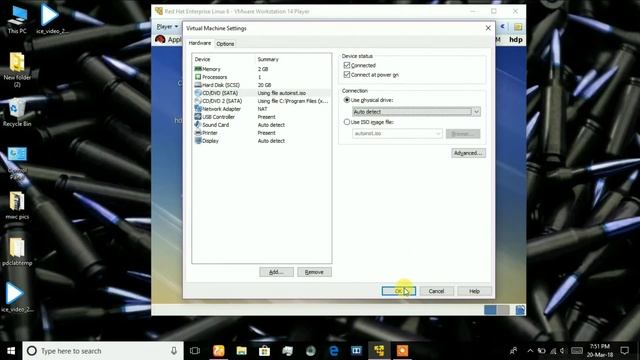Viewport: 640px width, 360px height.
Task: Select the Hard Disk (SCSI) device
Action: (x=261, y=85)
